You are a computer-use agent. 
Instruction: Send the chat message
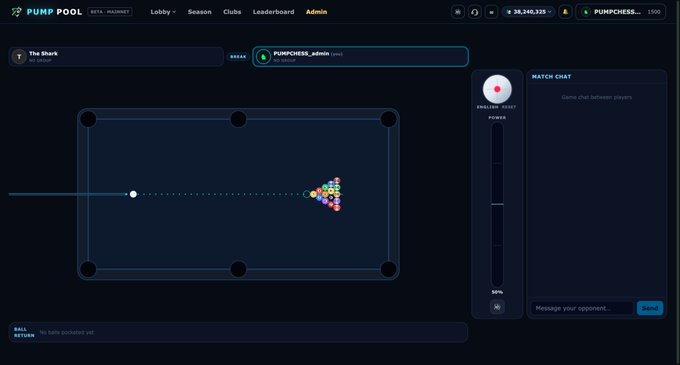click(x=650, y=308)
